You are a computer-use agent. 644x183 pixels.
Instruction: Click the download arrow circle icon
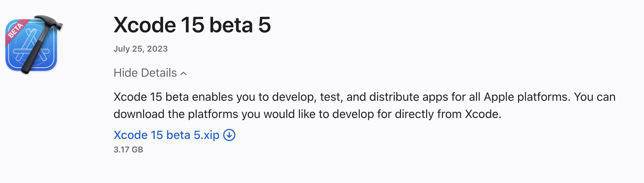[229, 135]
